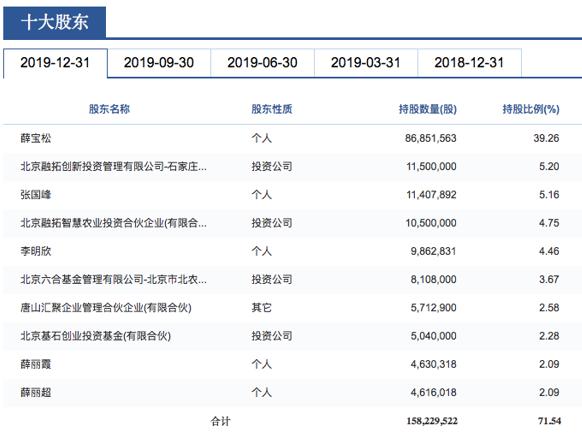
Task: Click percentage value 4.46
Action: point(549,251)
